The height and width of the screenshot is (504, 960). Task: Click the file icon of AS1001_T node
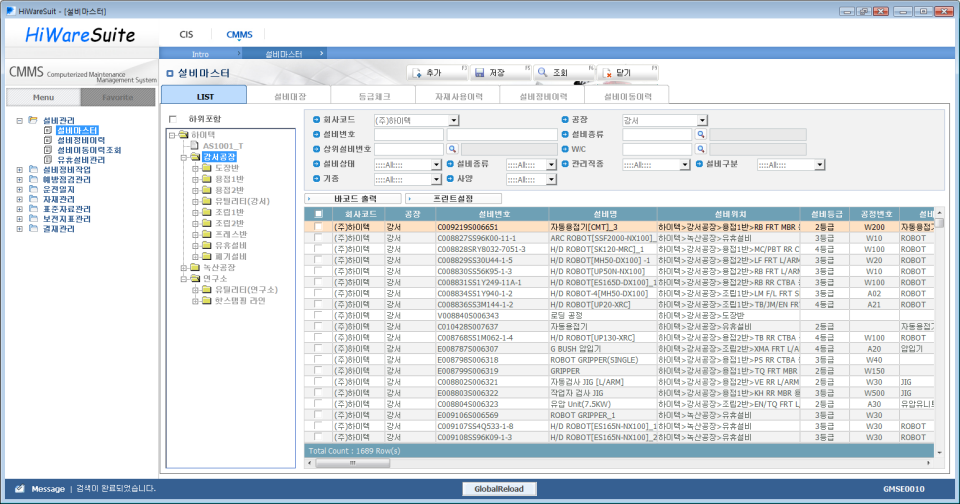point(195,146)
